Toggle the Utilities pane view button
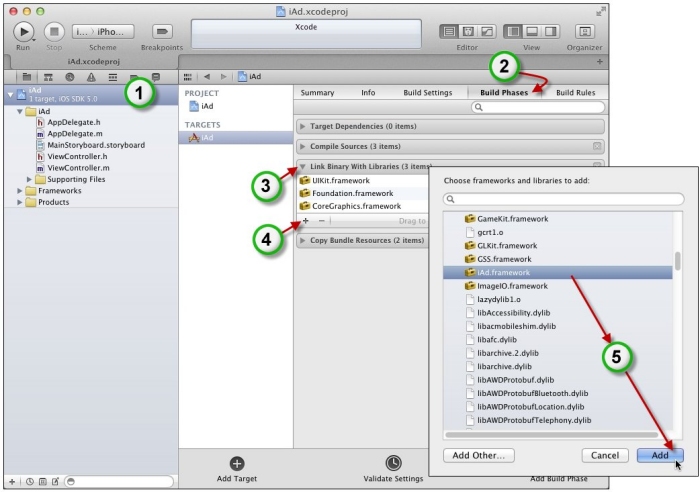Image resolution: width=700 pixels, height=492 pixels. click(x=550, y=32)
